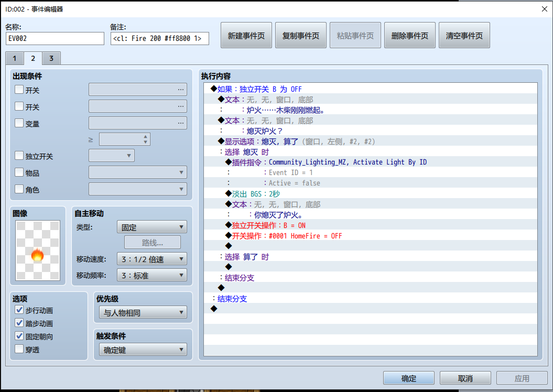
Task: Select the Event ID = 1 parameter line
Action: pyautogui.click(x=370, y=173)
